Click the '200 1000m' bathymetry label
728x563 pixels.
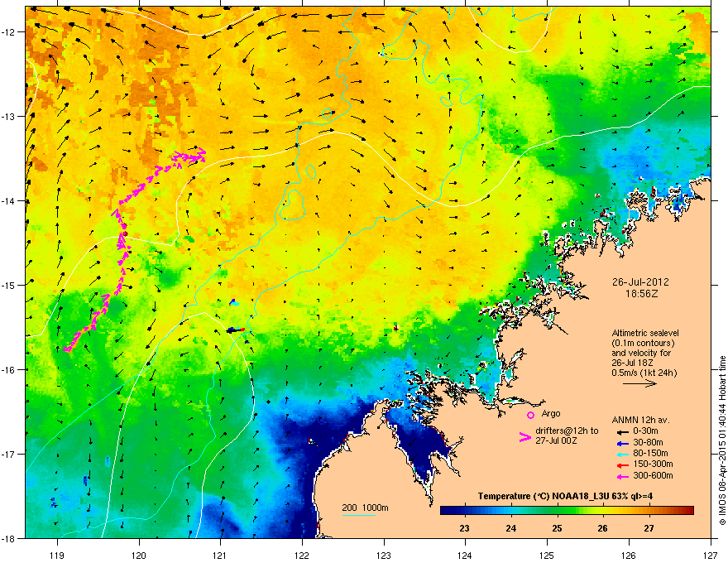[x=365, y=508]
